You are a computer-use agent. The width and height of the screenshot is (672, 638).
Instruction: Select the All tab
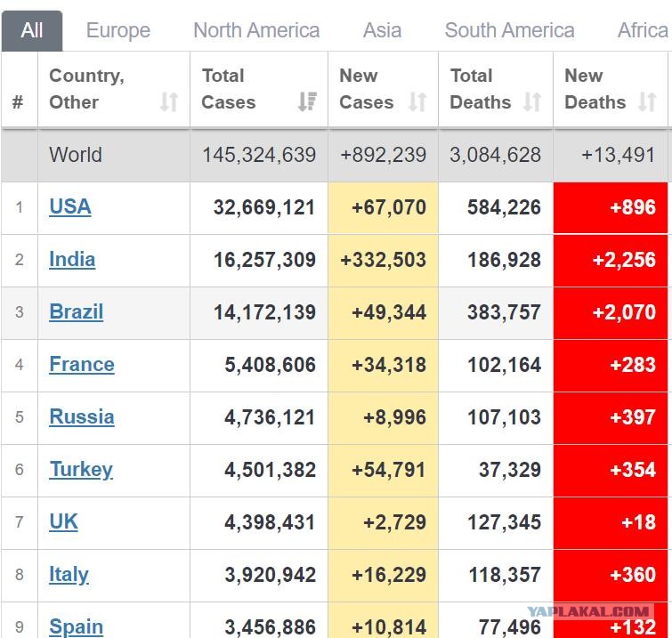tap(32, 30)
